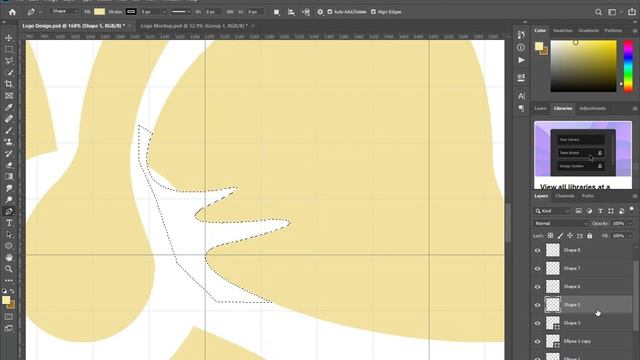Switch to Logo Mockup.psd document tab
This screenshot has height=360, width=640.
(x=194, y=26)
